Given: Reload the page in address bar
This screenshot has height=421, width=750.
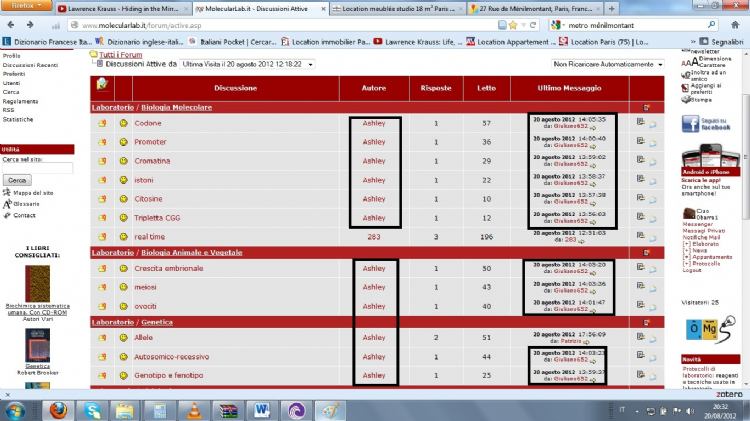Looking at the screenshot, I should (x=532, y=25).
